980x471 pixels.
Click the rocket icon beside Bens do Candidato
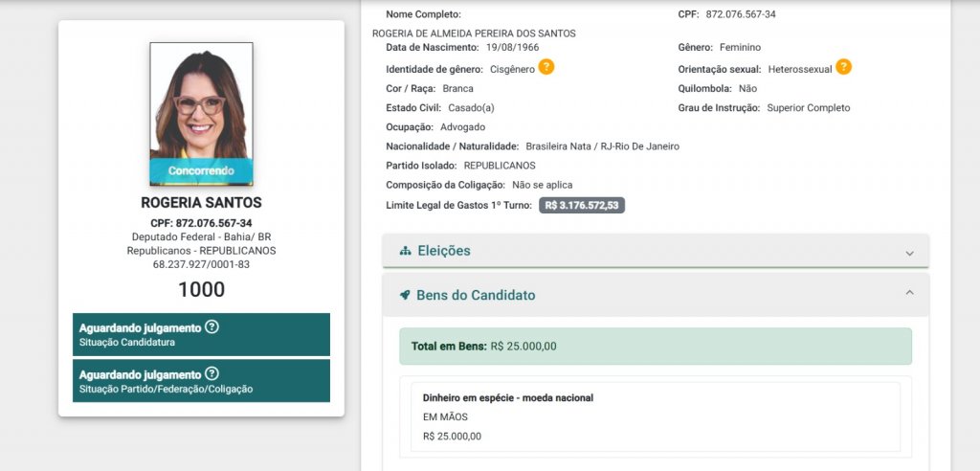point(405,295)
